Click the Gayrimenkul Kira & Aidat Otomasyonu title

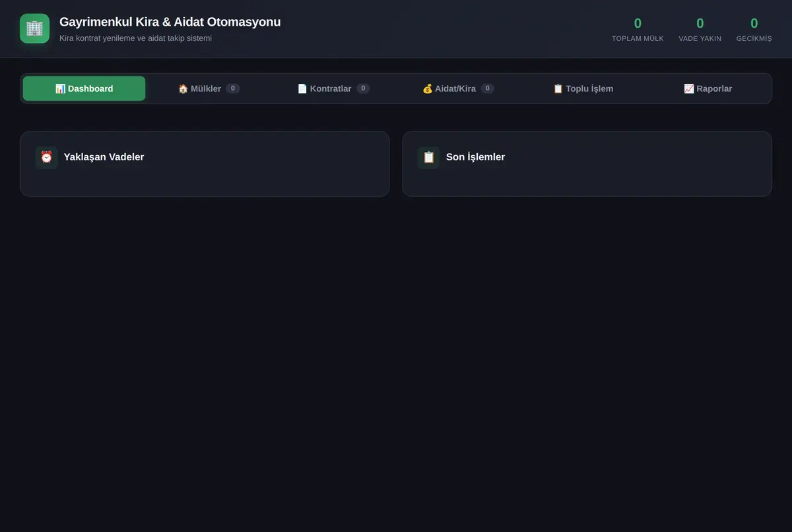(170, 22)
